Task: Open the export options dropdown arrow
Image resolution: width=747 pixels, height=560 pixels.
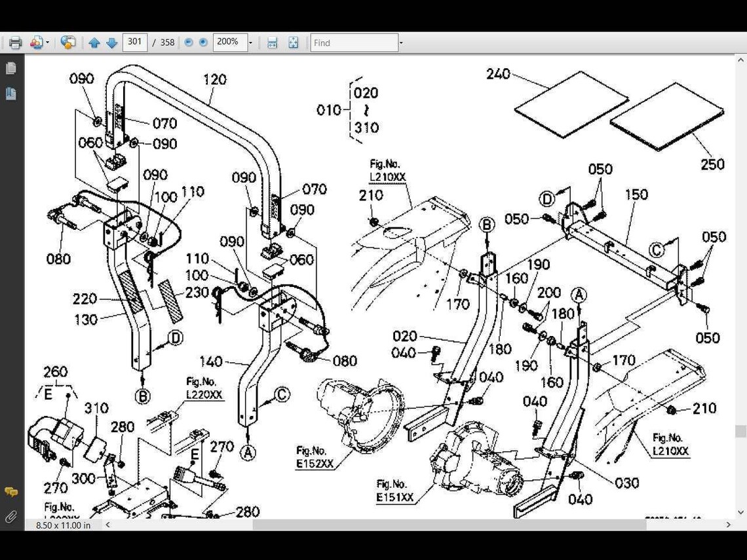Action: (x=47, y=42)
